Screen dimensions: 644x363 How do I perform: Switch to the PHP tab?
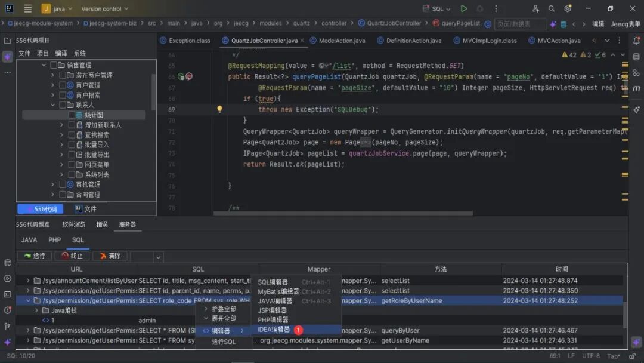pyautogui.click(x=55, y=240)
